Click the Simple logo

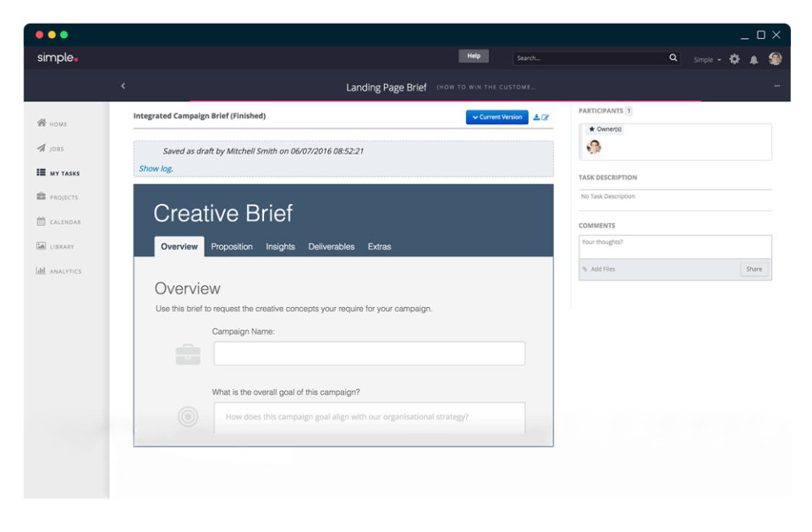(58, 58)
